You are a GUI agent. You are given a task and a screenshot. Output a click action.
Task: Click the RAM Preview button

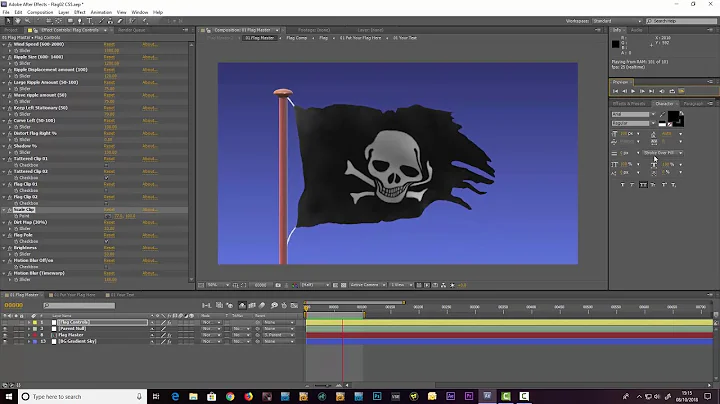click(681, 91)
